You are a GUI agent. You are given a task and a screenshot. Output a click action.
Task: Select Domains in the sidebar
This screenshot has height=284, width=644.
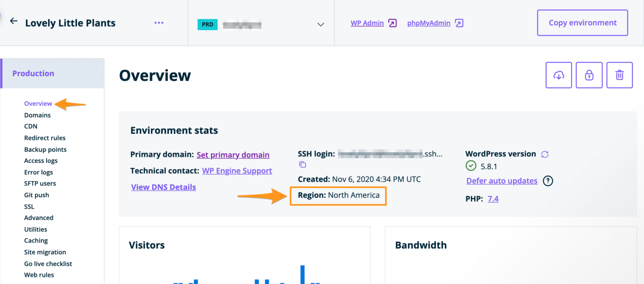click(x=37, y=115)
